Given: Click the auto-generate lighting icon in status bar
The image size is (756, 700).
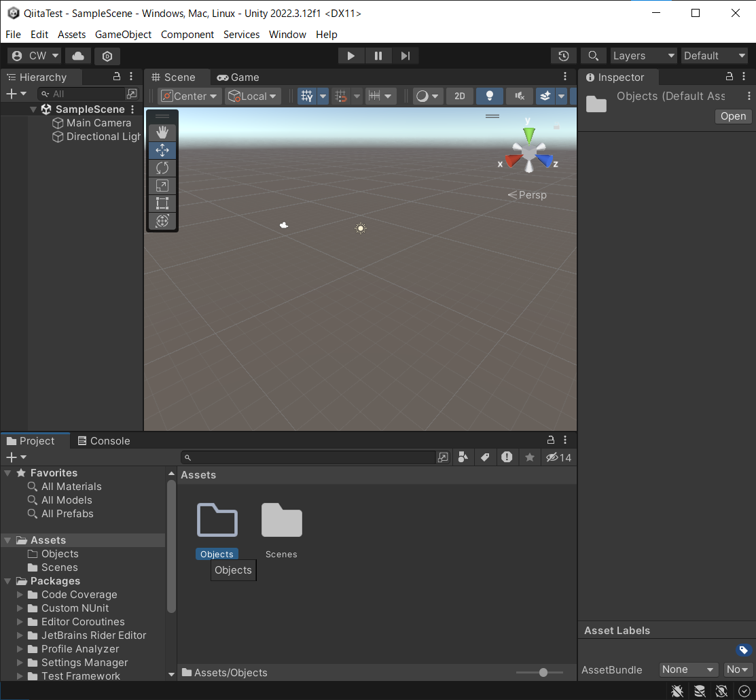Looking at the screenshot, I should tap(721, 691).
